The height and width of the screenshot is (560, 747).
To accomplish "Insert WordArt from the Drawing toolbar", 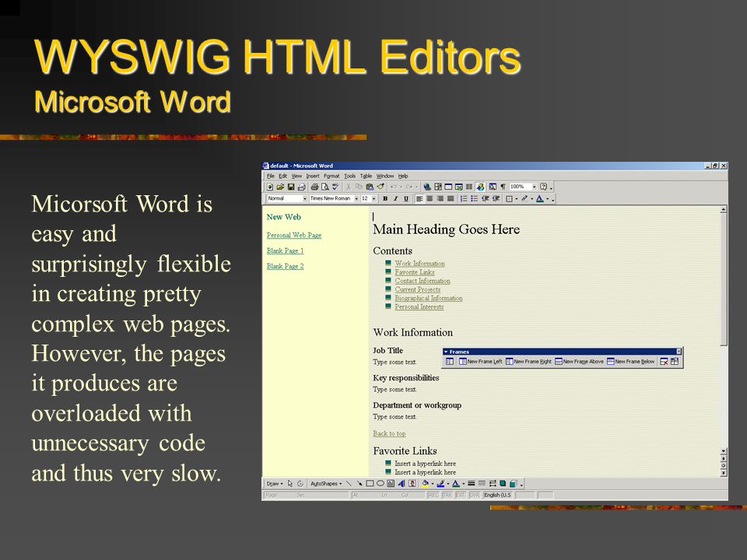I will (x=402, y=484).
